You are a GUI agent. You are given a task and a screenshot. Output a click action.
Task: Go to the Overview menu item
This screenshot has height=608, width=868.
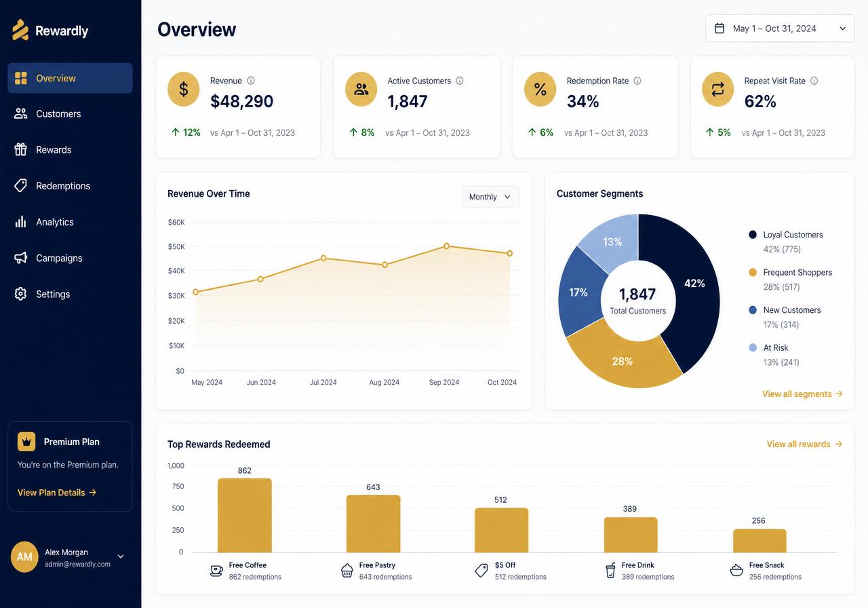[70, 78]
